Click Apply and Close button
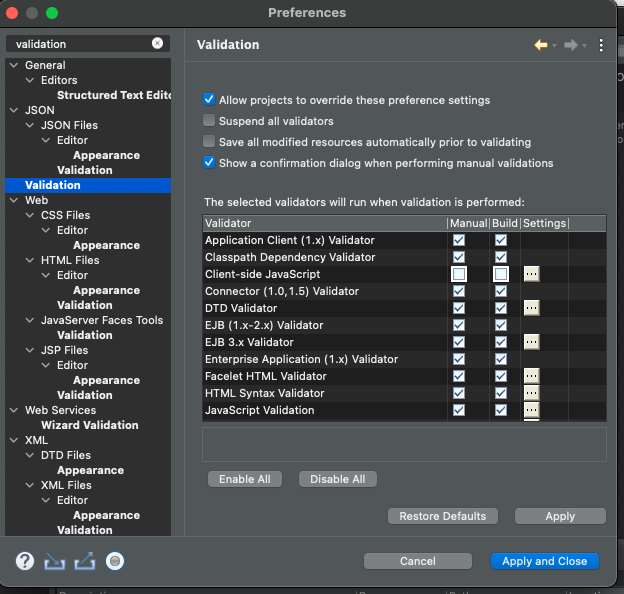This screenshot has height=594, width=624. click(544, 561)
